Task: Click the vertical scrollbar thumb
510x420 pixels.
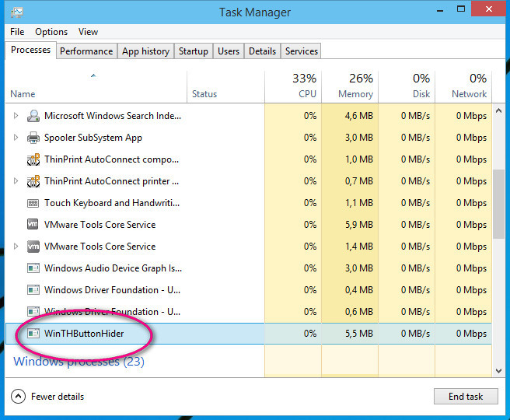Action: point(498,205)
